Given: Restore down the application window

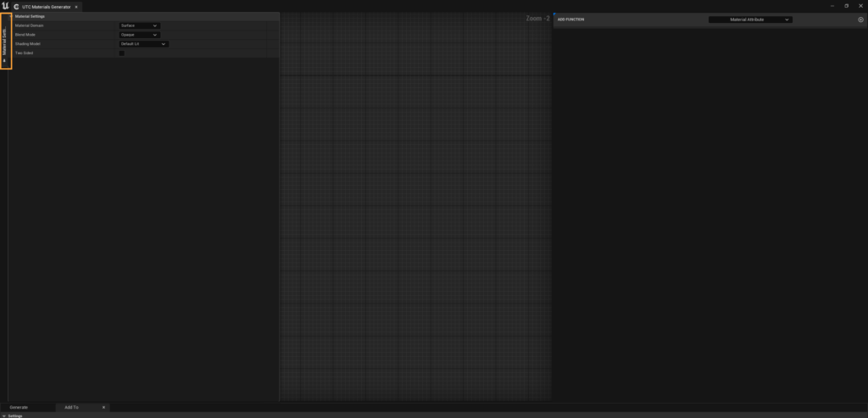Looking at the screenshot, I should pyautogui.click(x=846, y=6).
